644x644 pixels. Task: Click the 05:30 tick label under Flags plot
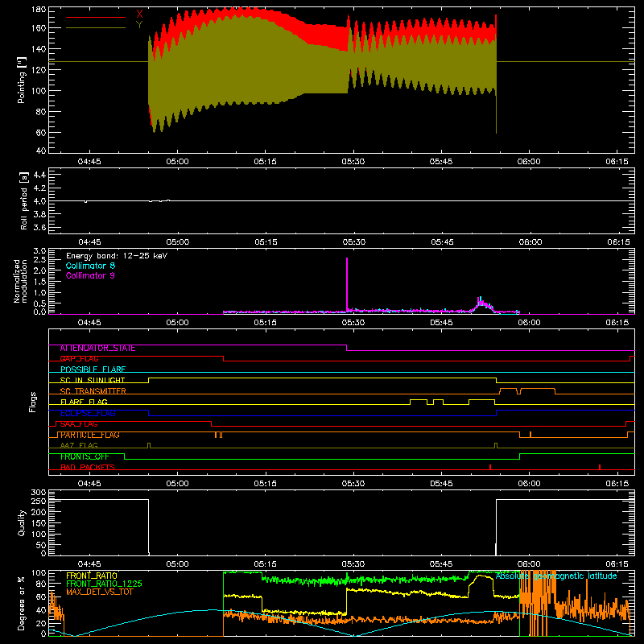point(353,484)
